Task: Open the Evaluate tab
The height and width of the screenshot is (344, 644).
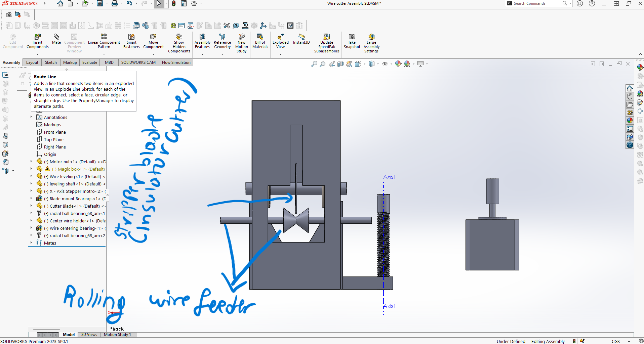Action: point(90,62)
